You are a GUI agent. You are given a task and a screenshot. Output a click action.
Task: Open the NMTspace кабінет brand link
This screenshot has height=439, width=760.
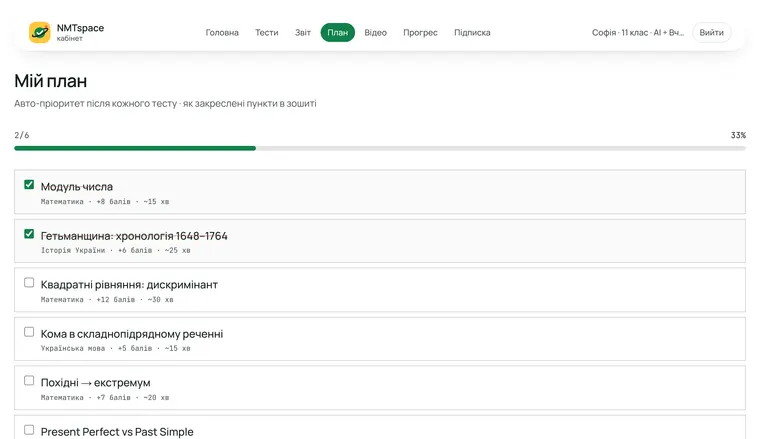click(66, 32)
